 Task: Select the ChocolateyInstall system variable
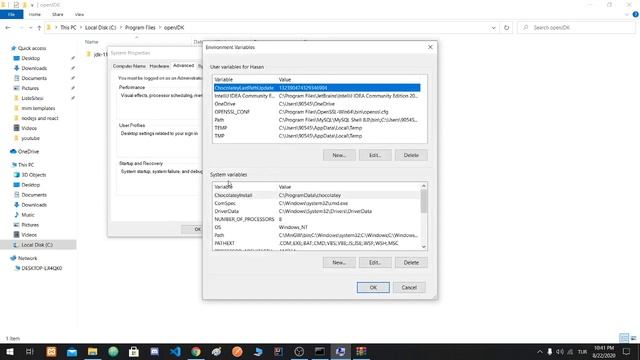317,195
